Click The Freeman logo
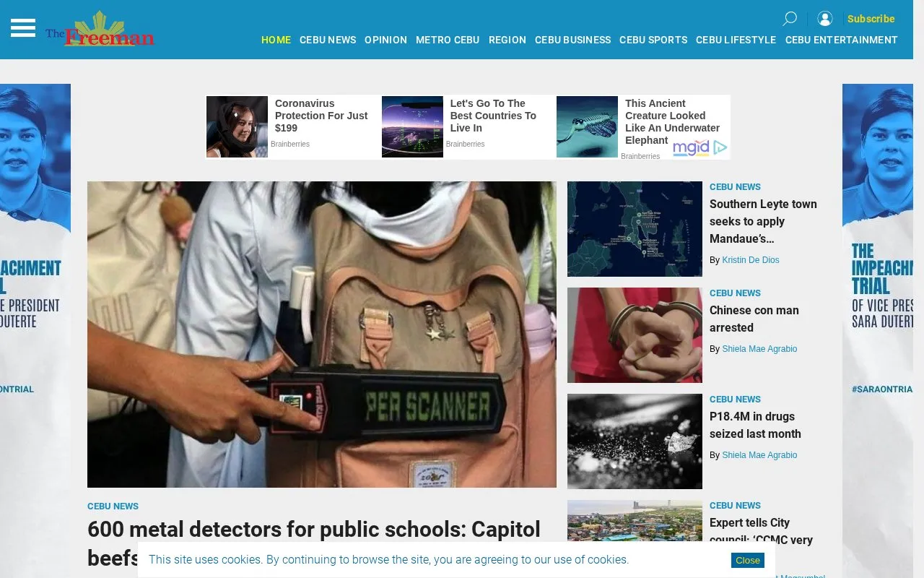 click(x=100, y=29)
